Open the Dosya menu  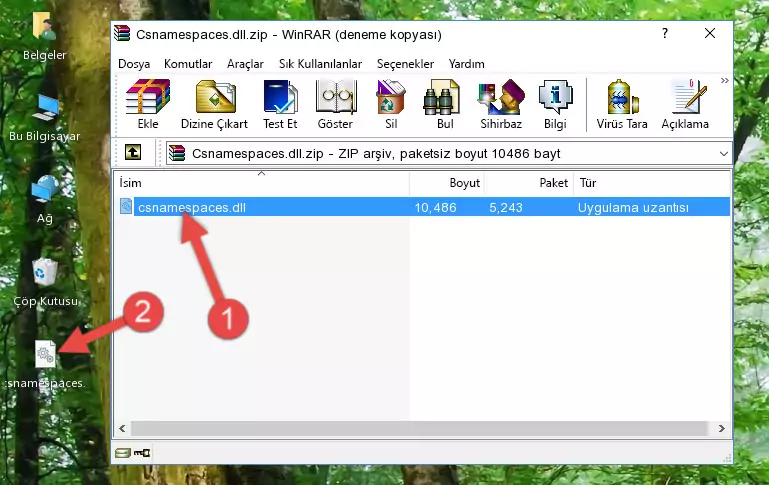point(134,64)
